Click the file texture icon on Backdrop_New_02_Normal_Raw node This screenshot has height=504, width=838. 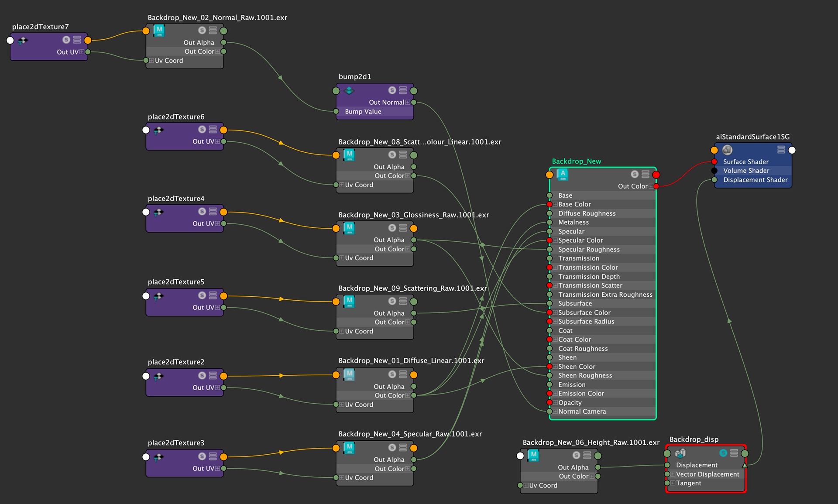[x=159, y=31]
